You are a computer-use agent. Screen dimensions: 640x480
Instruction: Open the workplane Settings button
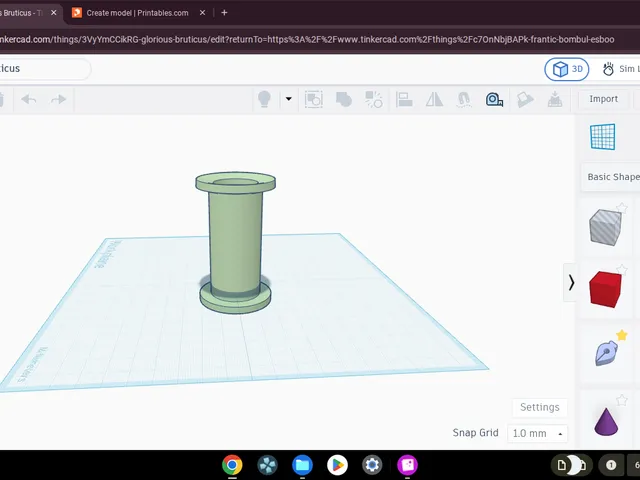540,407
